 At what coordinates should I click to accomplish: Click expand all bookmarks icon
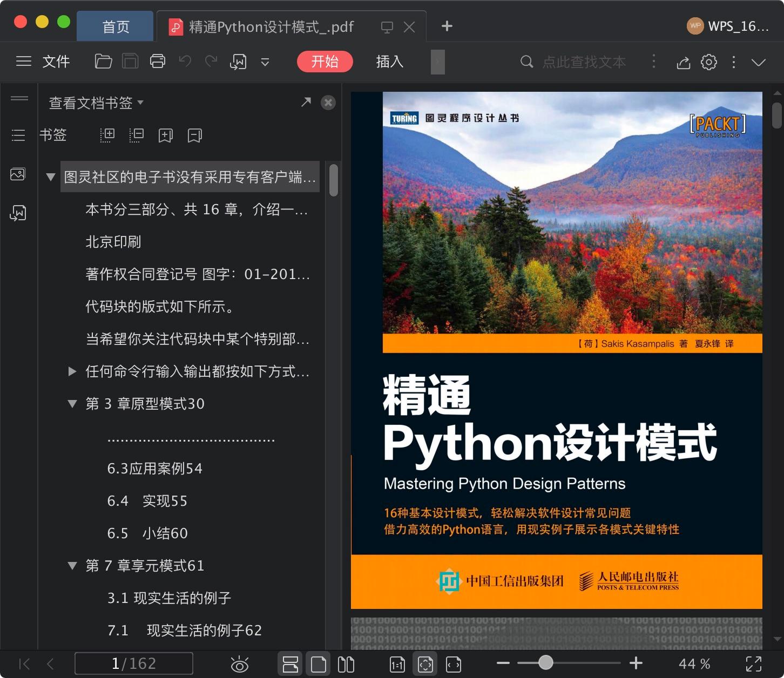coord(107,135)
